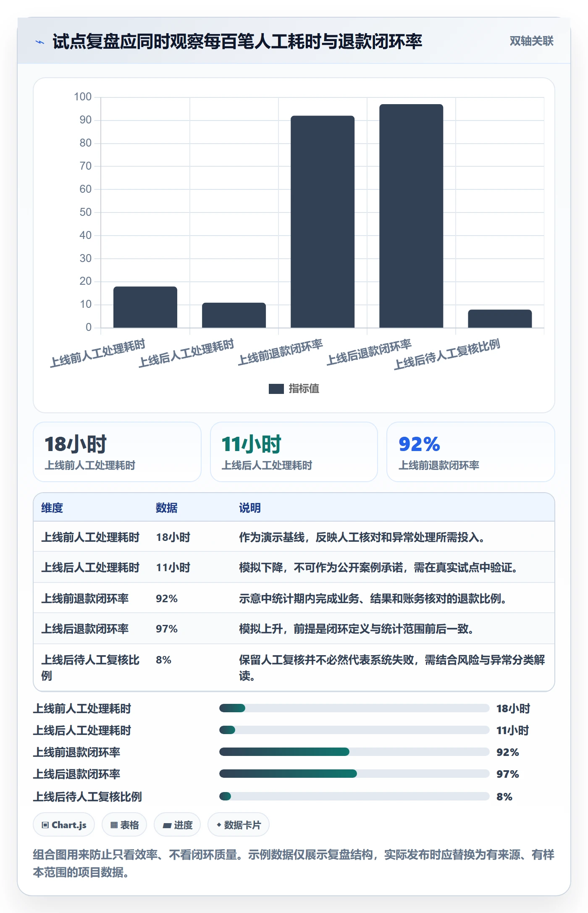
Task: Click table cell 上线前退款闭环率
Action: coord(85,598)
